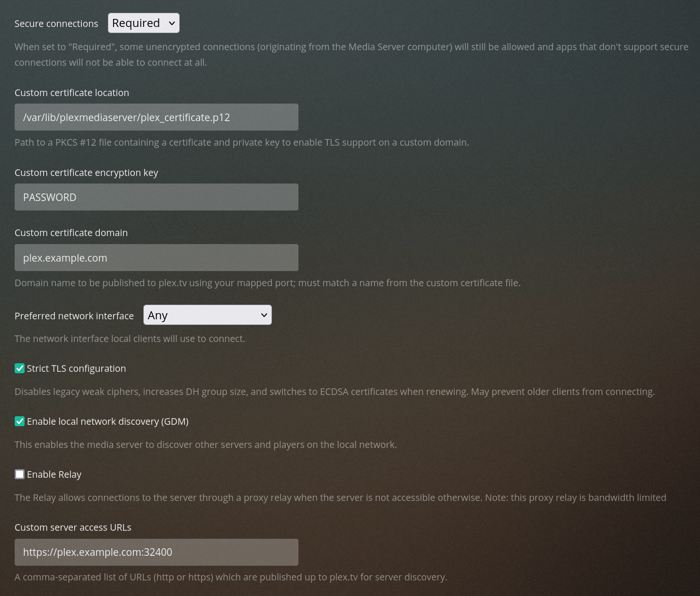Click the plex.example.com domain value
This screenshot has width=700, height=596.
[x=65, y=257]
